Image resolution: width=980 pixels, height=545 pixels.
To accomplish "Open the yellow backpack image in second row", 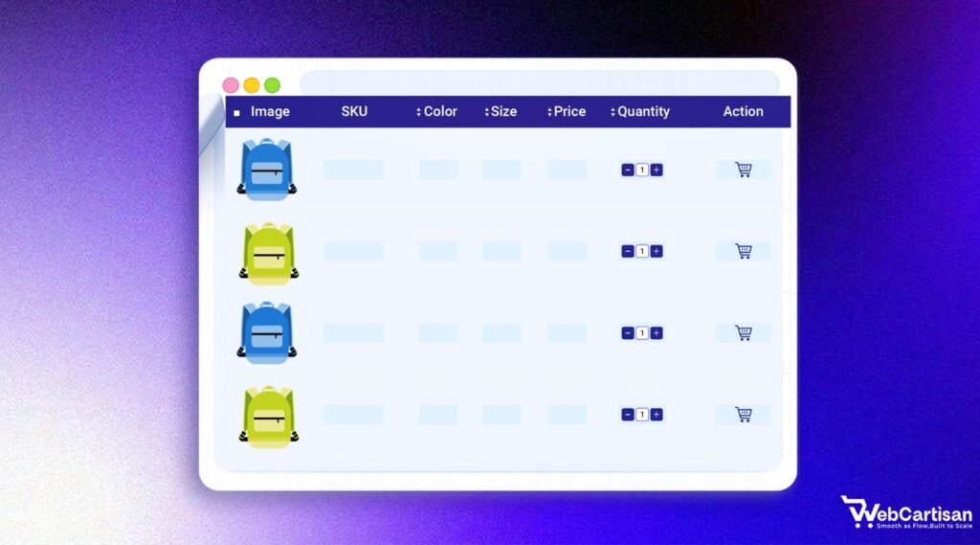I will tap(267, 253).
